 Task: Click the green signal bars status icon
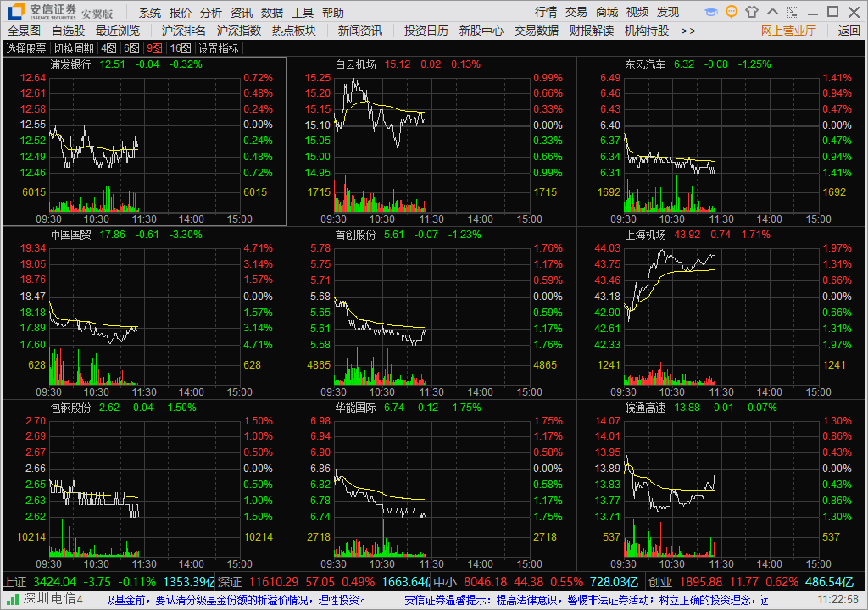click(x=12, y=599)
